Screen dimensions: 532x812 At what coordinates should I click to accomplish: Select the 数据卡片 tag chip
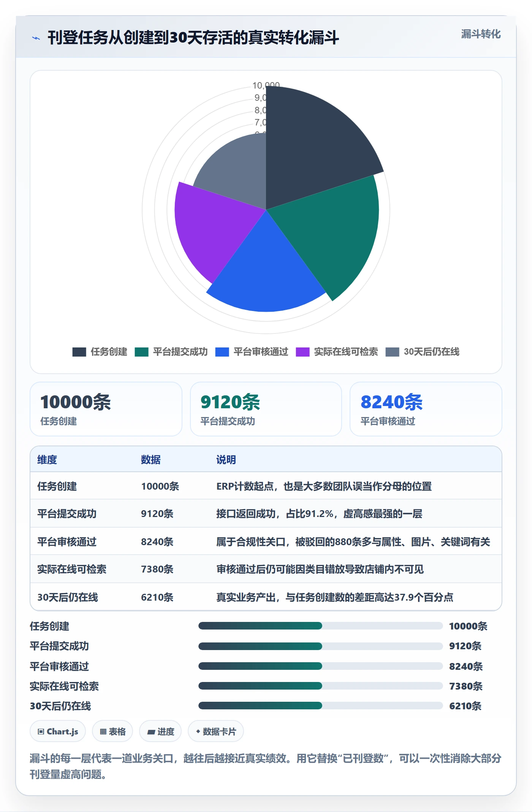coord(216,731)
